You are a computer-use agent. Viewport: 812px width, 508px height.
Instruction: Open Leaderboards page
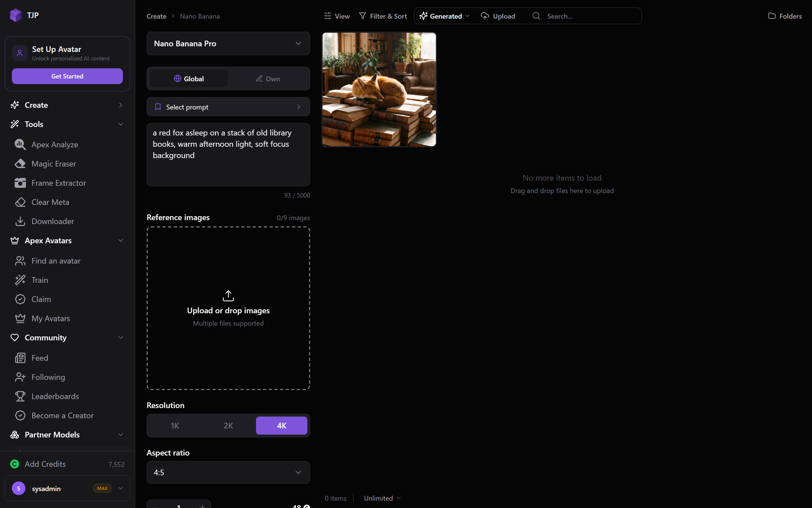pos(55,396)
